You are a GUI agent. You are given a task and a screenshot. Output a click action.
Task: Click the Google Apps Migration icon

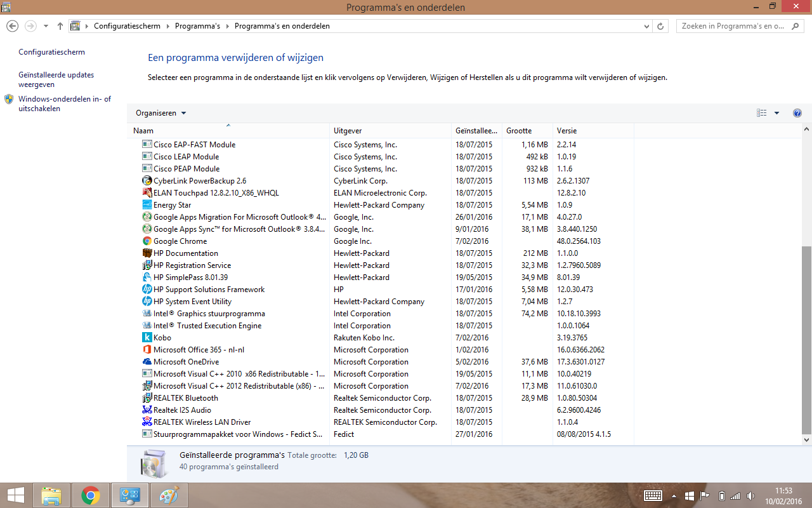(x=147, y=217)
